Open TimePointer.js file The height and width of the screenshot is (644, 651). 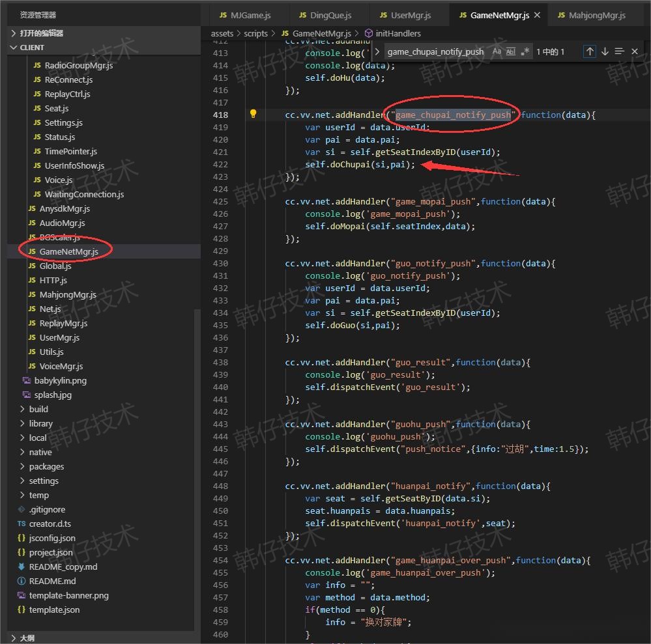(x=70, y=152)
